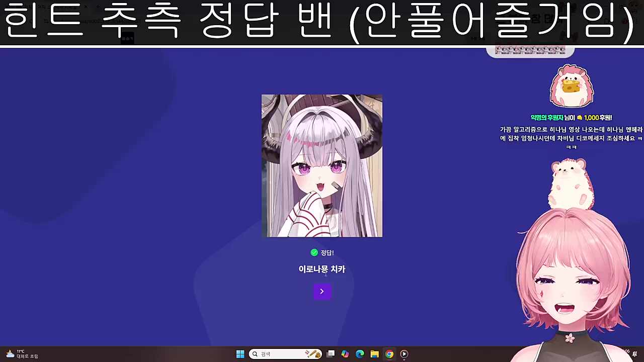Switch to Google Chrome on the taskbar
The image size is (644, 362).
click(x=389, y=354)
